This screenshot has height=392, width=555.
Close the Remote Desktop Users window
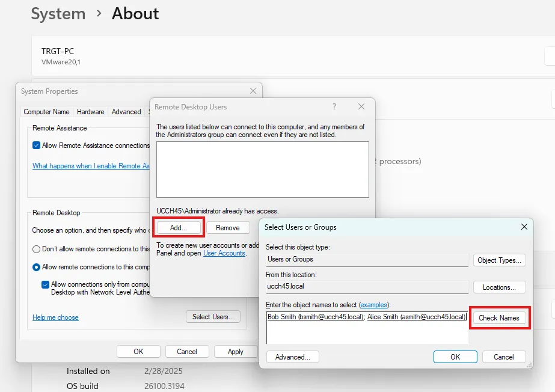pos(361,106)
